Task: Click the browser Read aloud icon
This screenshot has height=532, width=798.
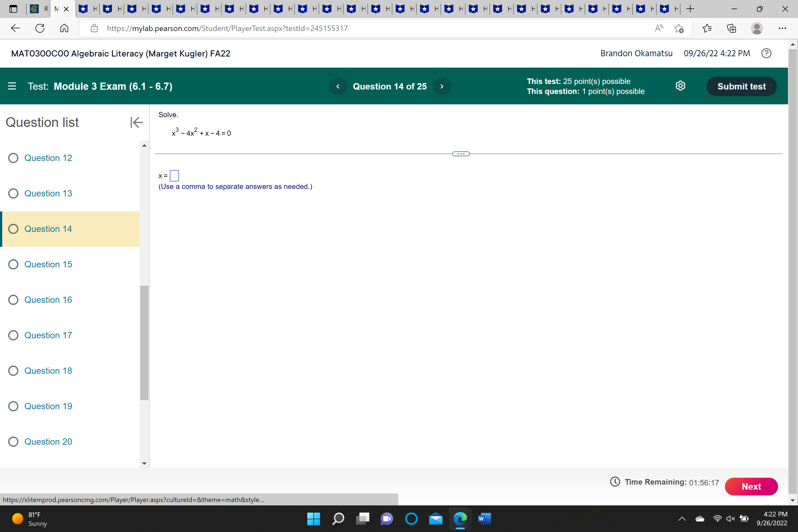Action: click(x=659, y=28)
